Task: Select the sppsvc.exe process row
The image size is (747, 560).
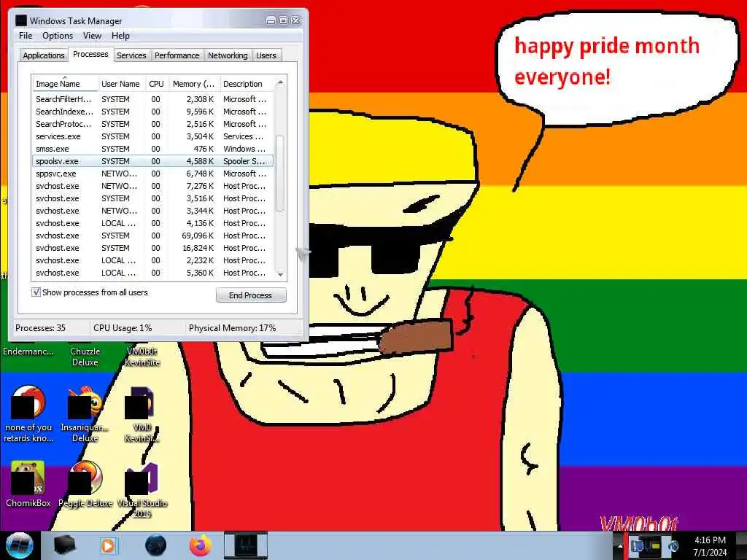Action: [152, 174]
